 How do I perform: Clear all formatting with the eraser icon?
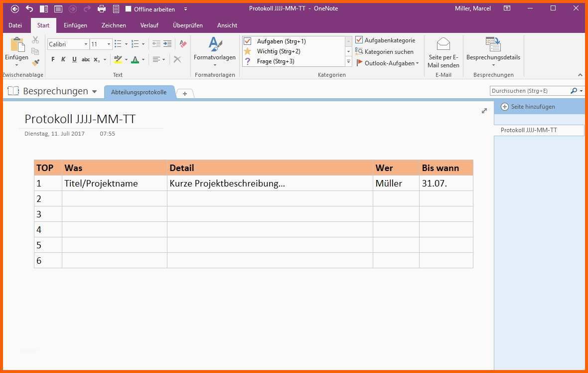(183, 44)
